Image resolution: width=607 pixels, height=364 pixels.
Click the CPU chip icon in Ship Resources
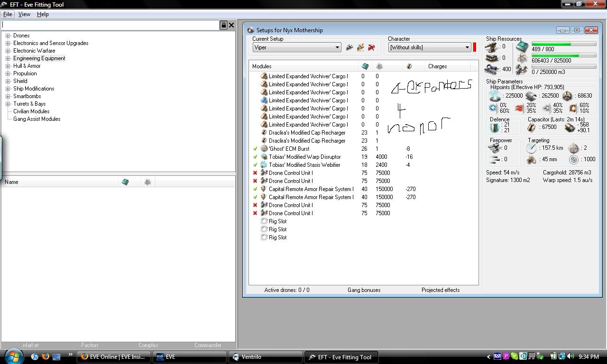coord(522,46)
